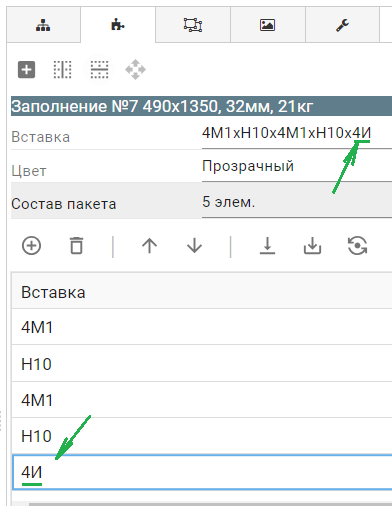Select the second 4М1 row
Viewport: 392px width, 506px height.
(202, 399)
